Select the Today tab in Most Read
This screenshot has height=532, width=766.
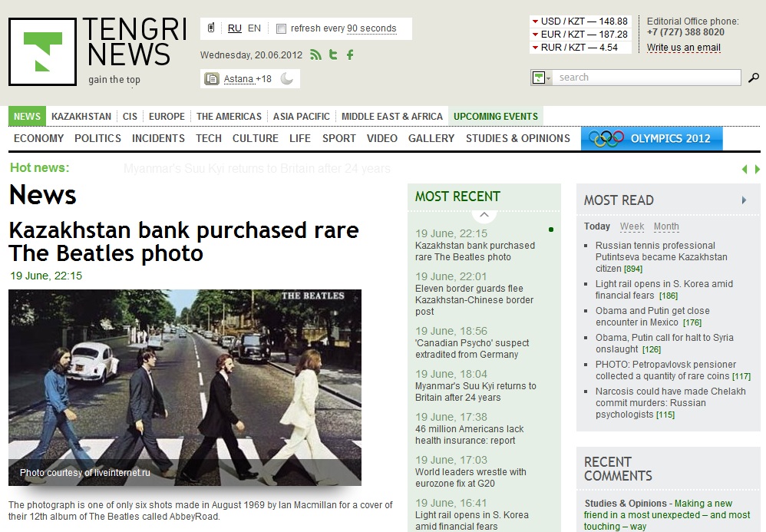597,226
